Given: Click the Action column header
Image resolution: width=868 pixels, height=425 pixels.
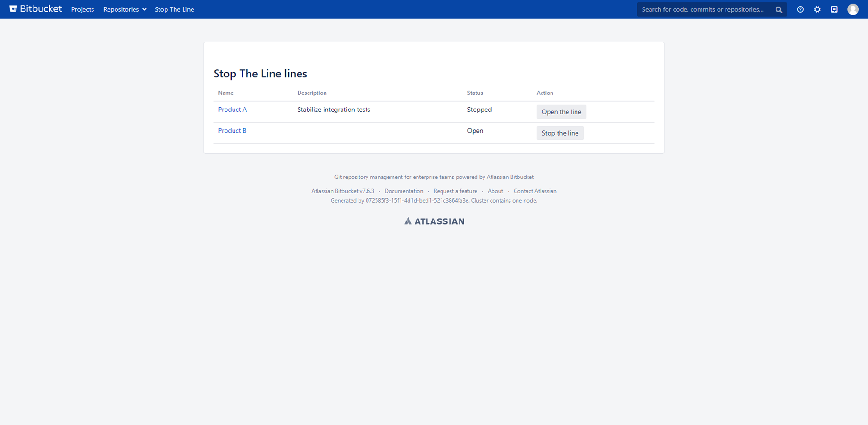Looking at the screenshot, I should point(545,93).
